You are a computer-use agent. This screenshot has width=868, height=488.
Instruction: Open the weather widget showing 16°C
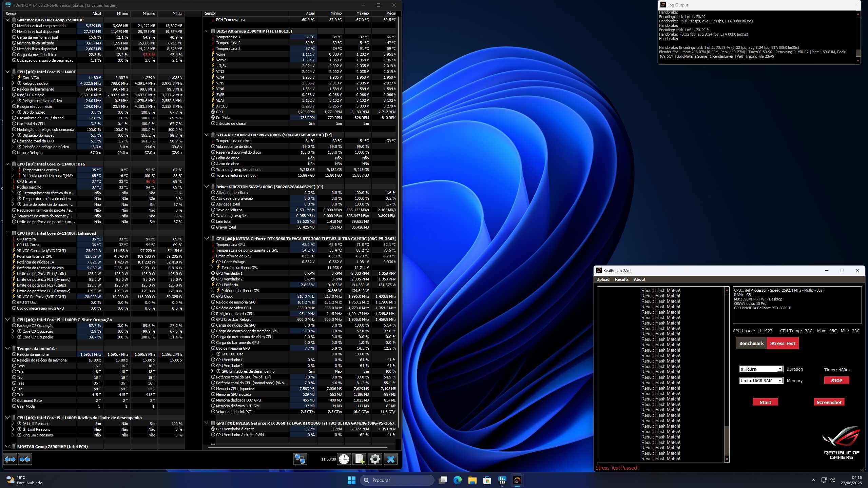[24, 480]
